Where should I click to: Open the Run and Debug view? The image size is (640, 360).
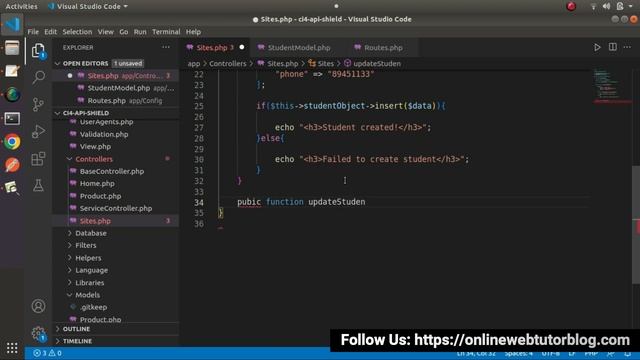point(38,132)
